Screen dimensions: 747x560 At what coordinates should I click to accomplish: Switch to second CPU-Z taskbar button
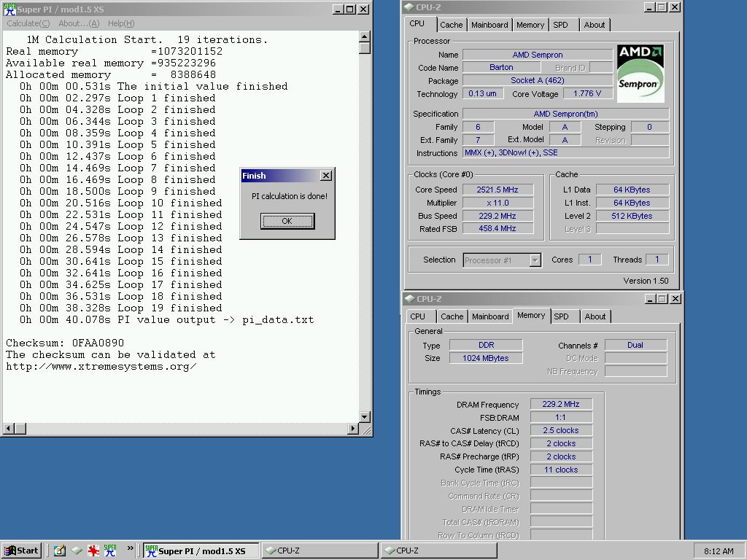(438, 551)
